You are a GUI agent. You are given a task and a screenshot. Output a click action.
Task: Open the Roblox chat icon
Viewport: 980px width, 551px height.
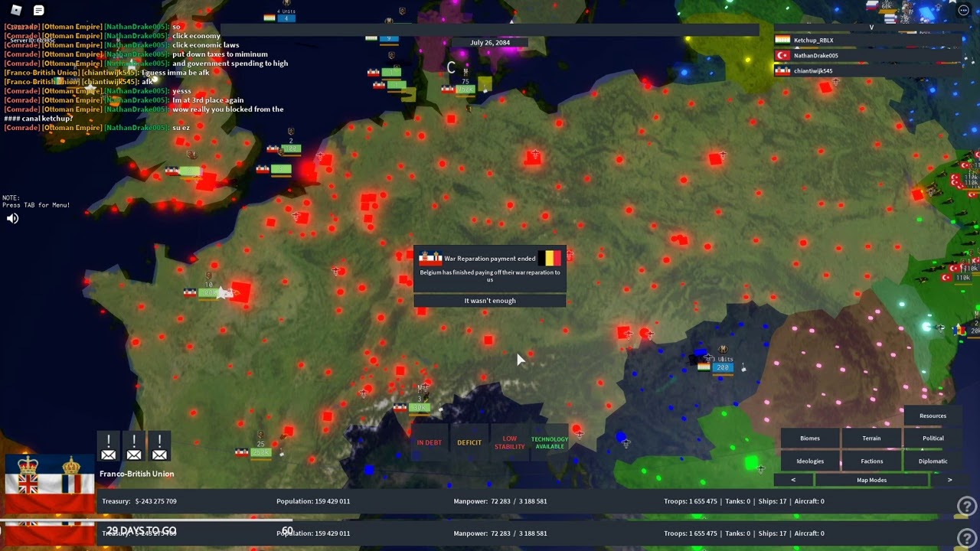click(x=38, y=10)
